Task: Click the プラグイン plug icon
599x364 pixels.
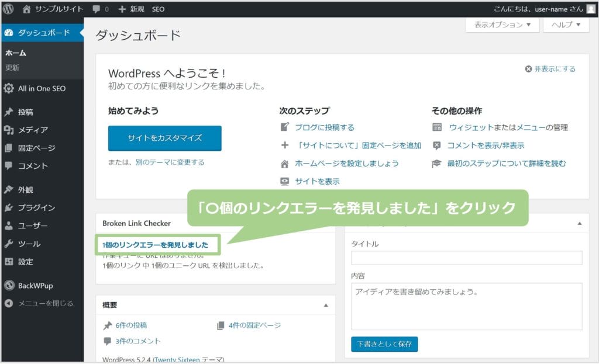Action: (9, 207)
